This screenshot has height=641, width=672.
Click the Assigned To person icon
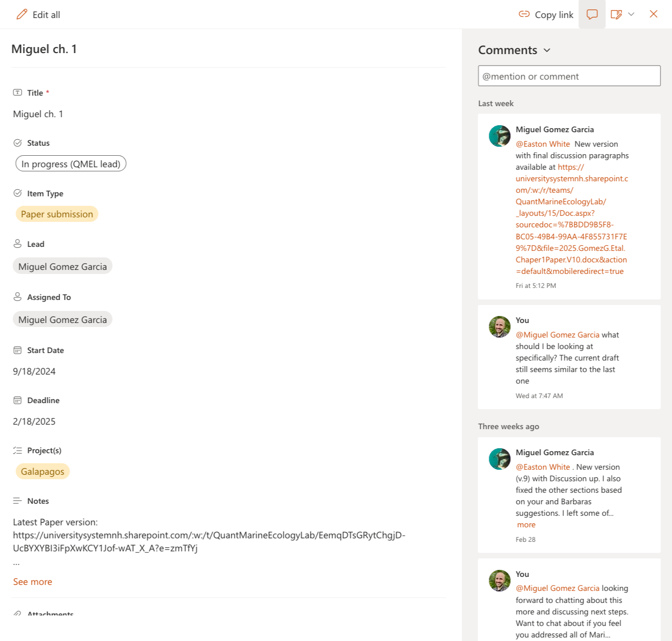tap(18, 297)
